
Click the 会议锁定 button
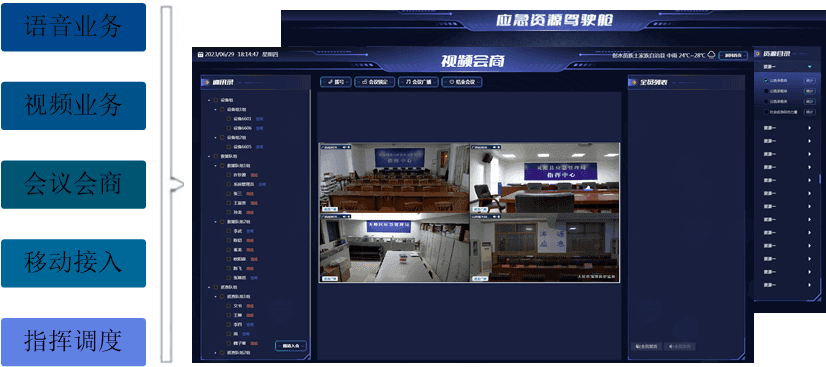click(x=375, y=82)
